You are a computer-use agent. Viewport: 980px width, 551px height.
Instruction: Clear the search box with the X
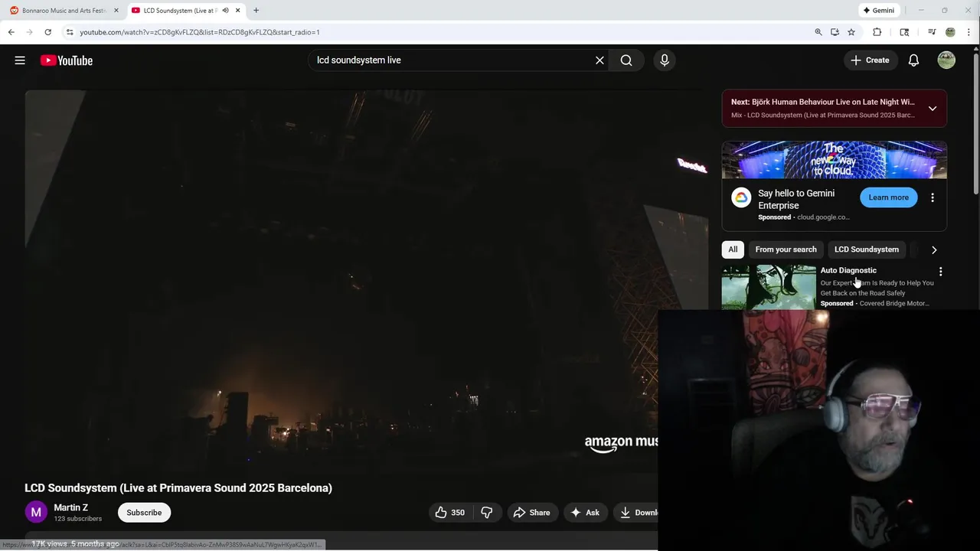tap(599, 60)
